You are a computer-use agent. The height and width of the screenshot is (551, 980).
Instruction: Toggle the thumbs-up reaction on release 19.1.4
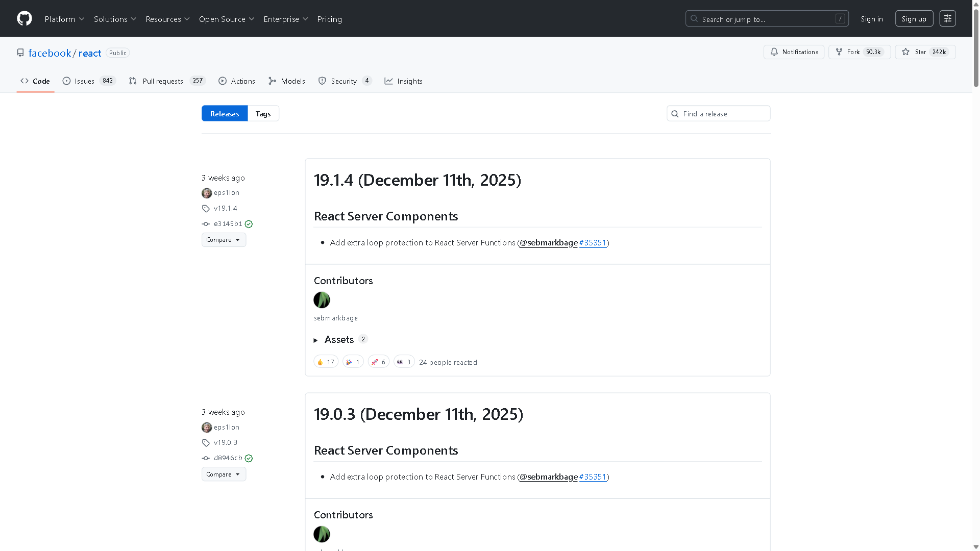pos(326,361)
